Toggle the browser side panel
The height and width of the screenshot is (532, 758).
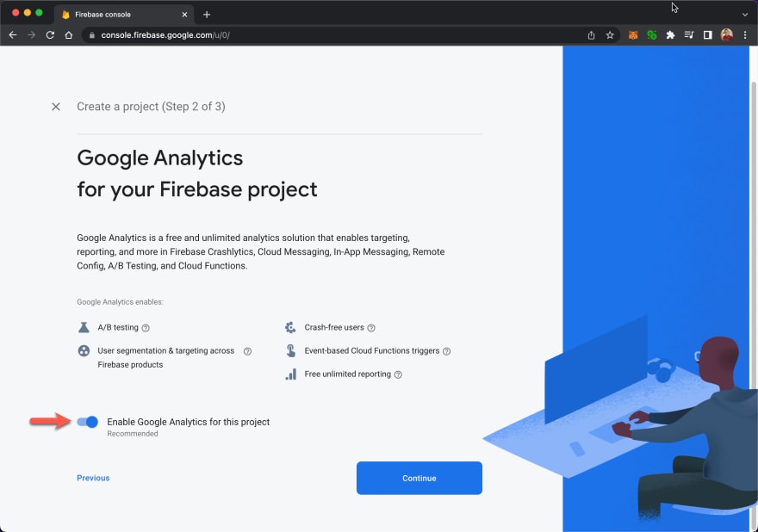point(708,34)
